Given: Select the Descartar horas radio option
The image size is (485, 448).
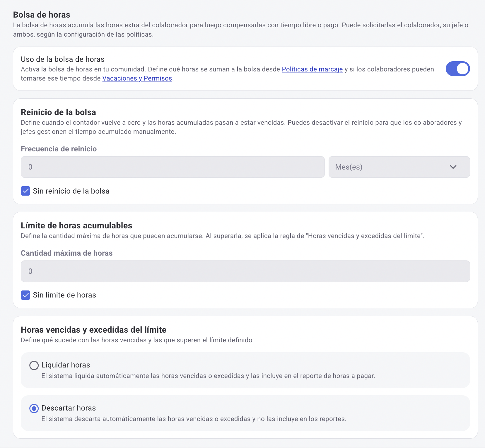Looking at the screenshot, I should [x=34, y=408].
